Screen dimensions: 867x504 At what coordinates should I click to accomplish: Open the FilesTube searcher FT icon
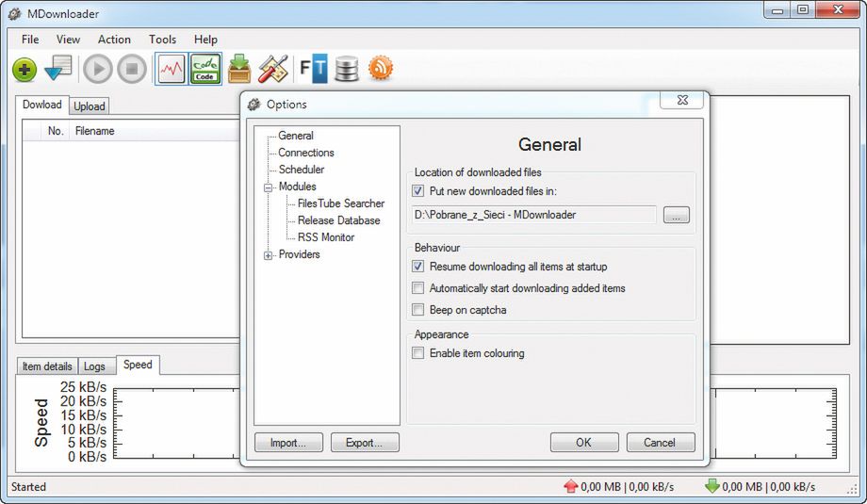click(x=314, y=69)
